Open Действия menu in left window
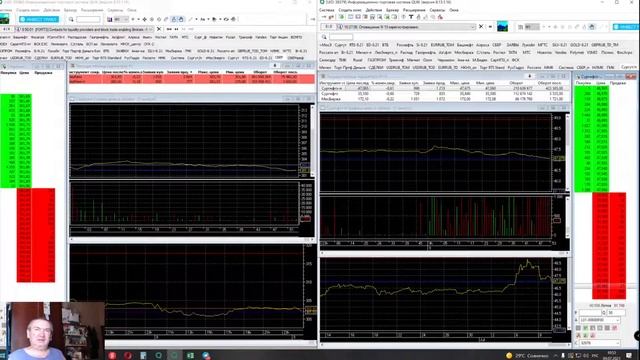Screen dimensions: 640x360 [52, 10]
